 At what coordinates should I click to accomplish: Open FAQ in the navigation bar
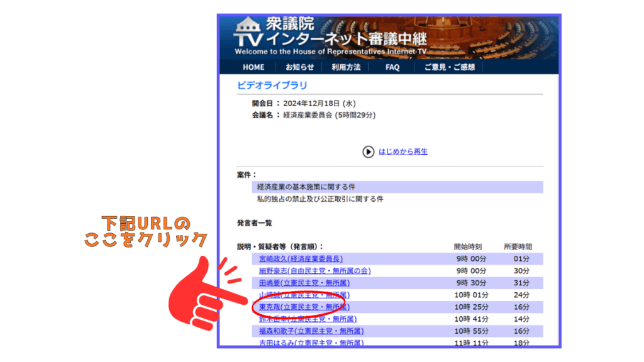tap(392, 67)
